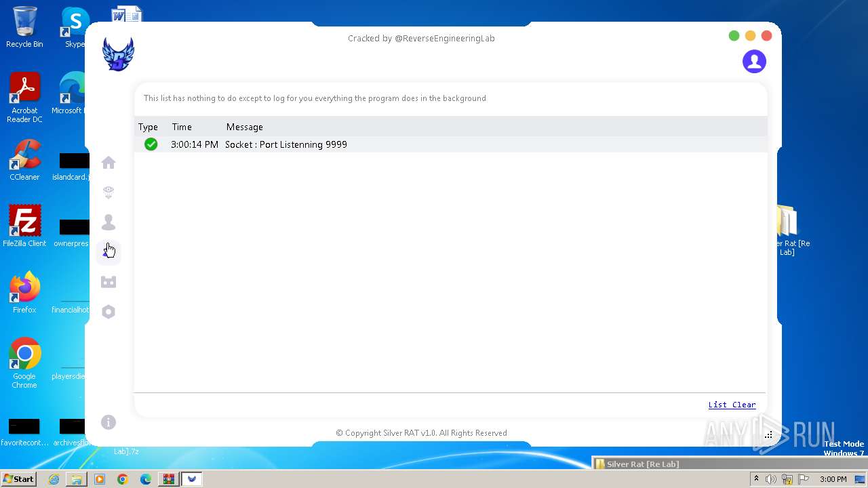868x488 pixels.
Task: Open Firefox desktop shortcut
Action: [24, 293]
